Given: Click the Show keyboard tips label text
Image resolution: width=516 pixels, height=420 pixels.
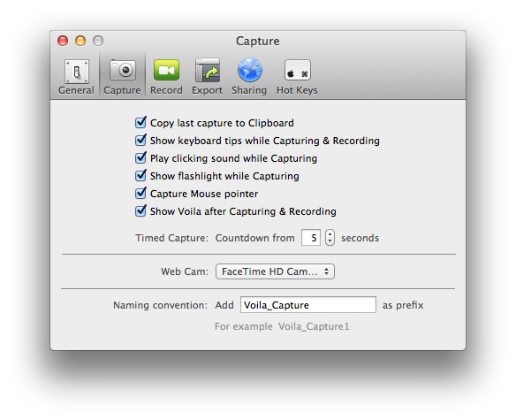Looking at the screenshot, I should coord(265,141).
